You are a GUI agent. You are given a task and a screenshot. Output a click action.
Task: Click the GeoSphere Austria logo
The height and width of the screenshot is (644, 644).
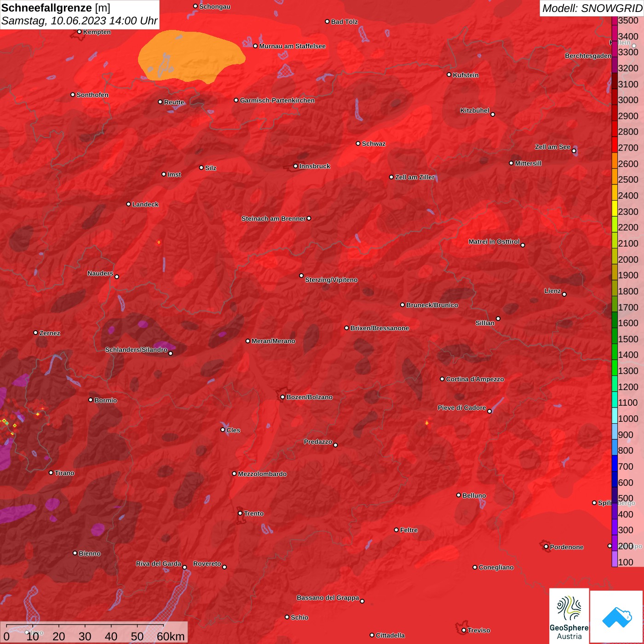pyautogui.click(x=569, y=616)
